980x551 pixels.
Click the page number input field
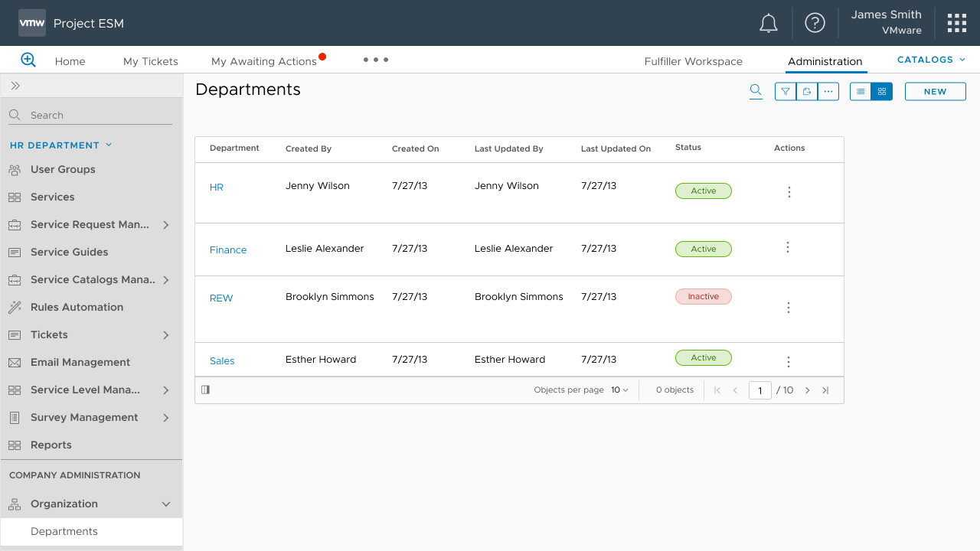click(759, 390)
